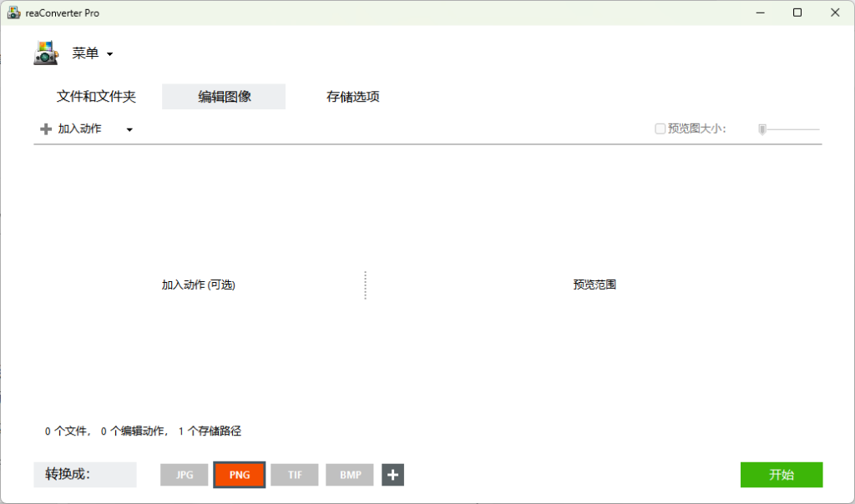Click the 预览范围 preview area

point(594,285)
